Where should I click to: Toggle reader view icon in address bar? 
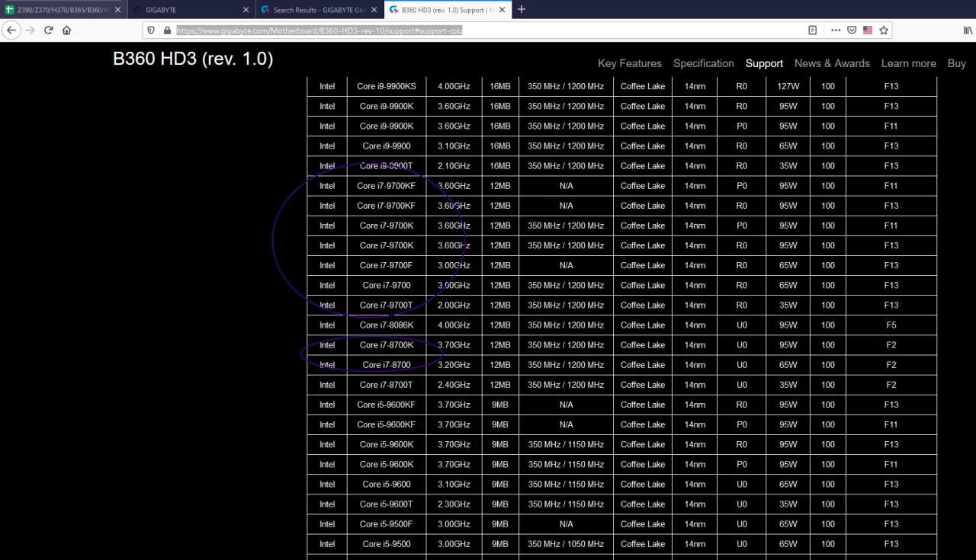[x=812, y=30]
